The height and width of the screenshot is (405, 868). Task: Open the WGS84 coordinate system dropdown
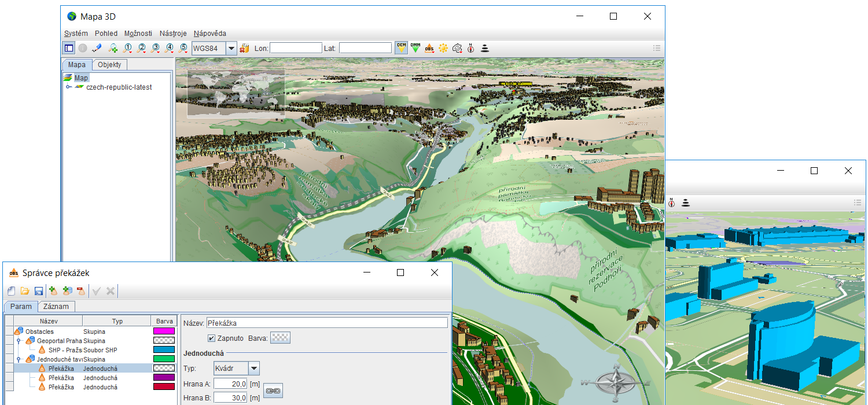[x=231, y=48]
